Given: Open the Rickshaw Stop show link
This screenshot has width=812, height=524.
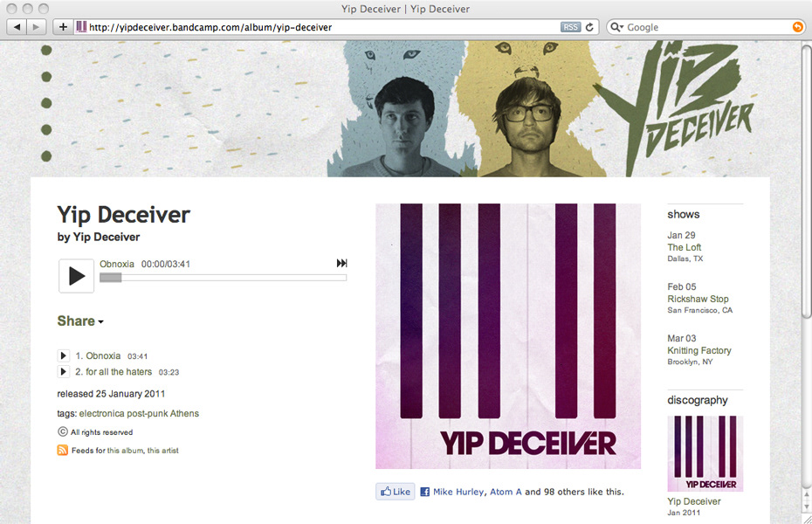Looking at the screenshot, I should point(698,299).
